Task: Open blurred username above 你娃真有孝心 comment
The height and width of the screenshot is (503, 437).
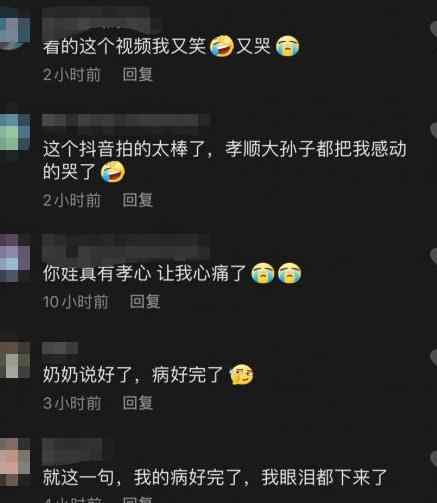Action: pos(126,247)
